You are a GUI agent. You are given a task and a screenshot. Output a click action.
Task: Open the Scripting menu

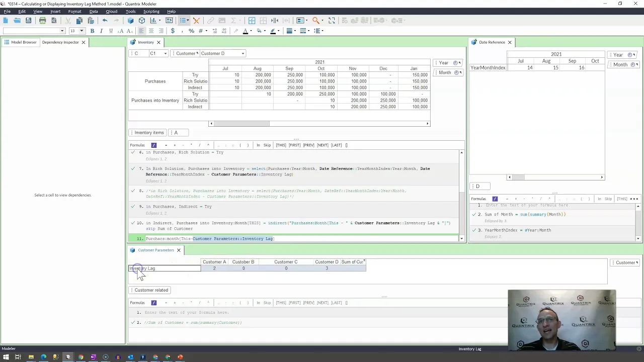(x=151, y=11)
